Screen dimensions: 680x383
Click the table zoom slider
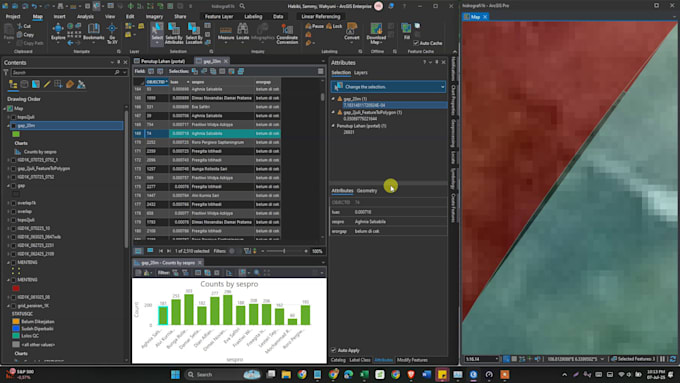[x=284, y=251]
